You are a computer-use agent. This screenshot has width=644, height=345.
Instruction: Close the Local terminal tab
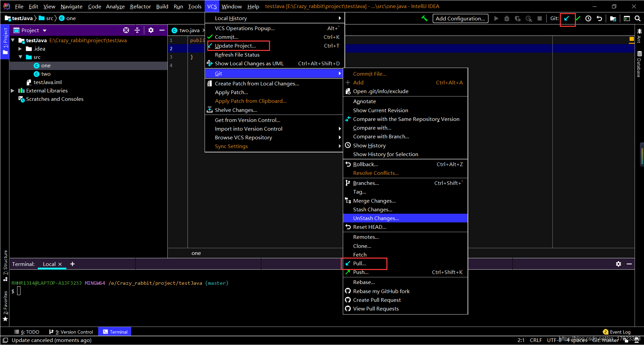tap(60, 264)
